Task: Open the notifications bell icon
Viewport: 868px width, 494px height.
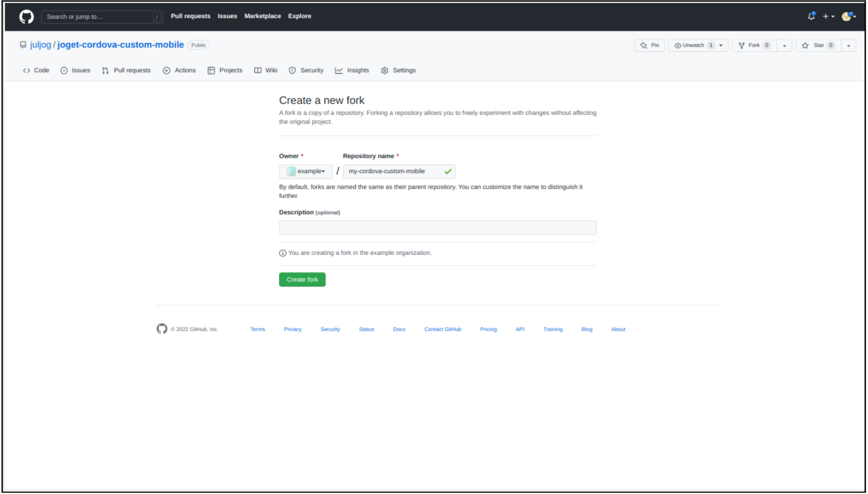Action: (x=812, y=16)
